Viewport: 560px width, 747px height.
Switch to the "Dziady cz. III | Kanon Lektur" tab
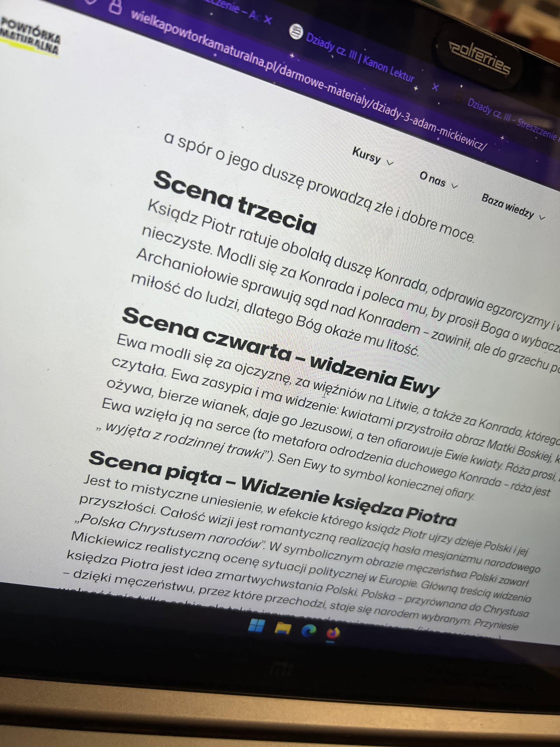[360, 59]
